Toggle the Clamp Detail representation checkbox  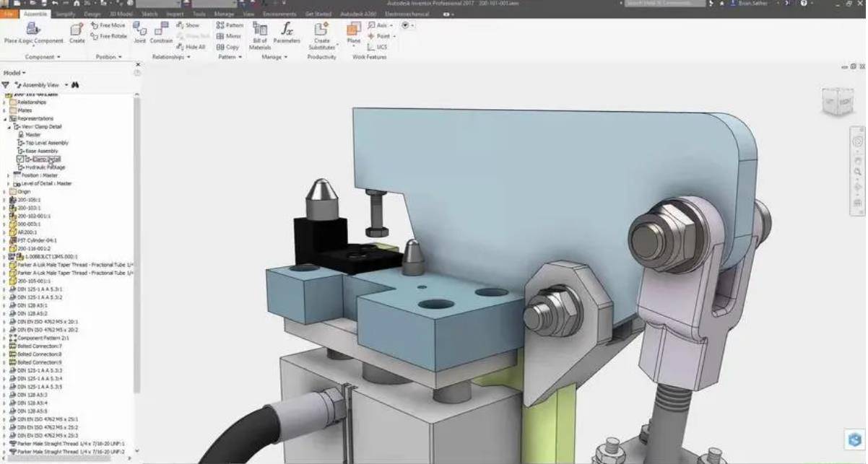[x=18, y=159]
